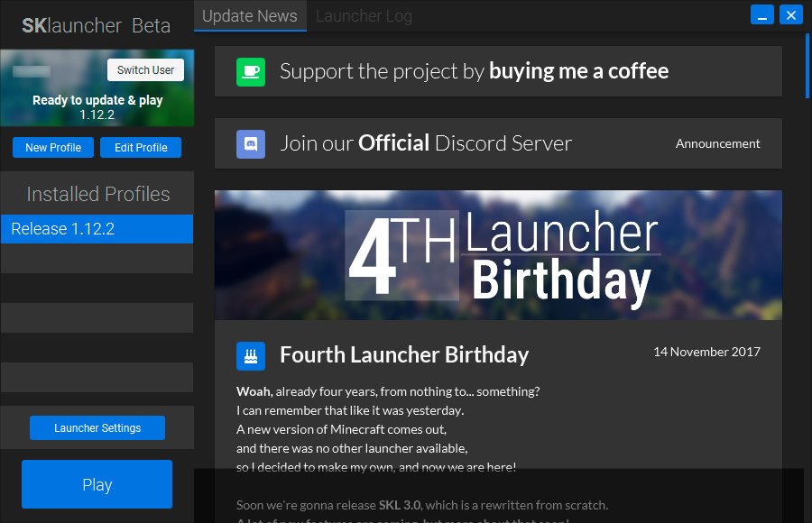Open the Update News tab
Screen dimensions: 812x523
(250, 16)
